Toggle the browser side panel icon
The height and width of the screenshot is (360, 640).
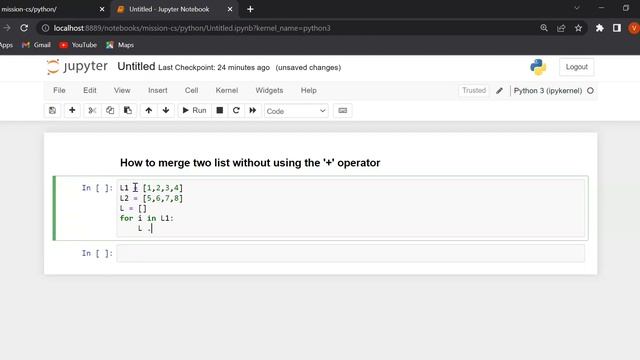[x=617, y=28]
